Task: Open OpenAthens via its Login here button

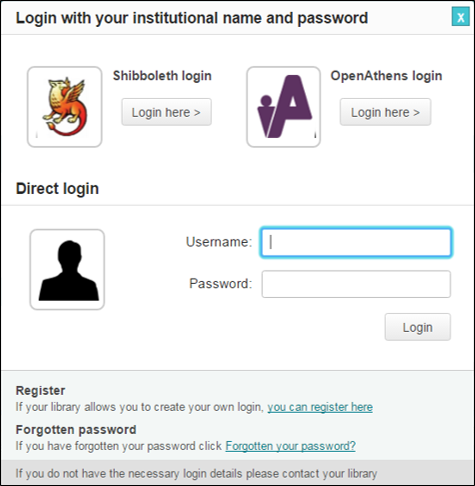Action: pyautogui.click(x=385, y=112)
